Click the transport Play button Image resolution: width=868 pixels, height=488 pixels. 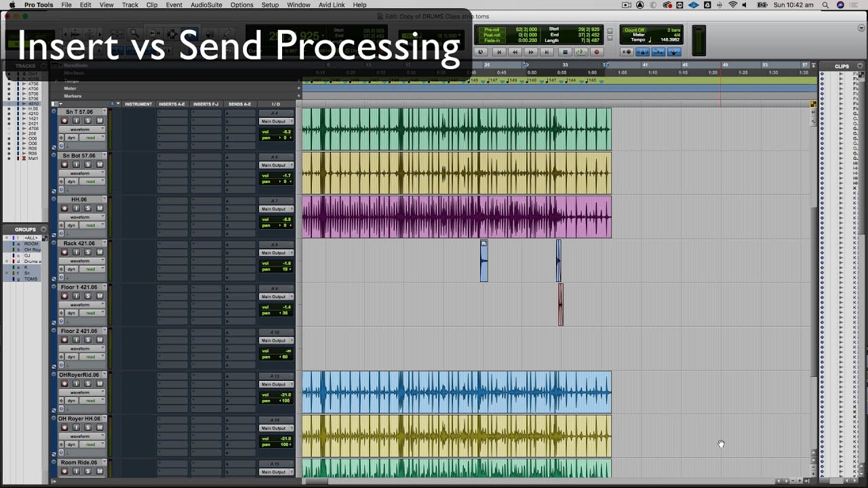pos(580,52)
